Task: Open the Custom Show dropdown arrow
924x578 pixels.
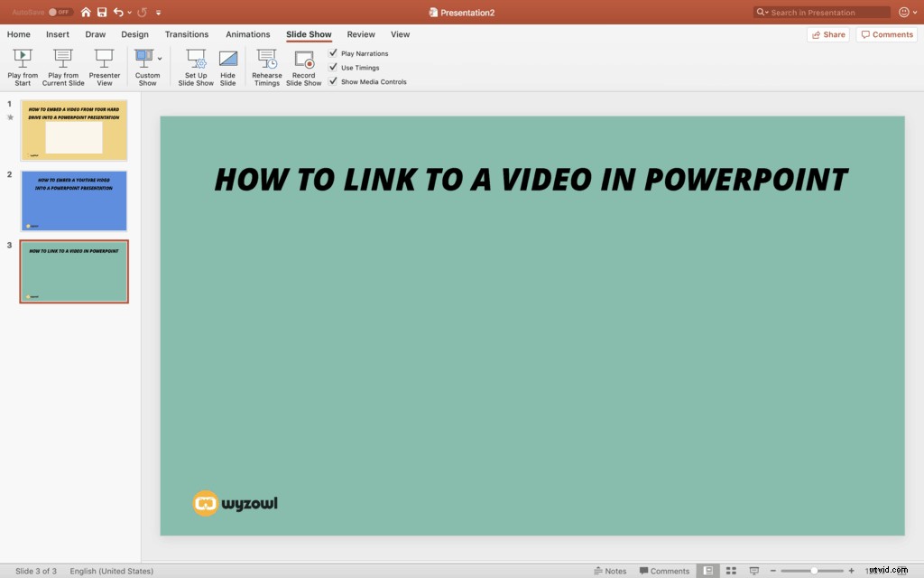Action: (160, 58)
